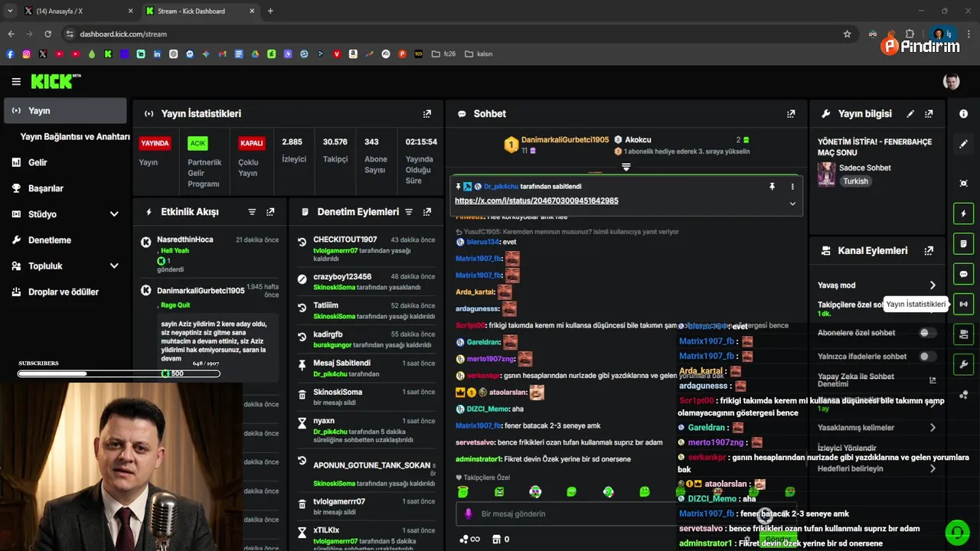This screenshot has height=551, width=980.
Task: Open a new browser tab
Action: tap(270, 11)
